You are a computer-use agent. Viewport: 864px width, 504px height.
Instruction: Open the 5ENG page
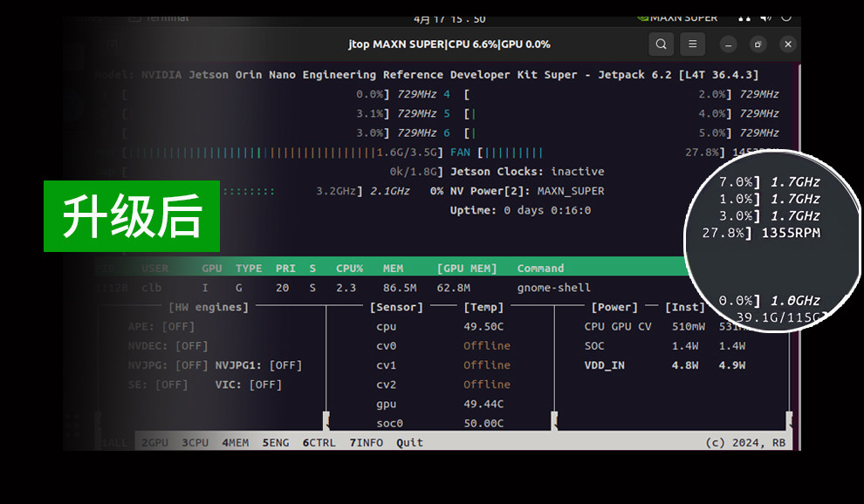(x=276, y=442)
